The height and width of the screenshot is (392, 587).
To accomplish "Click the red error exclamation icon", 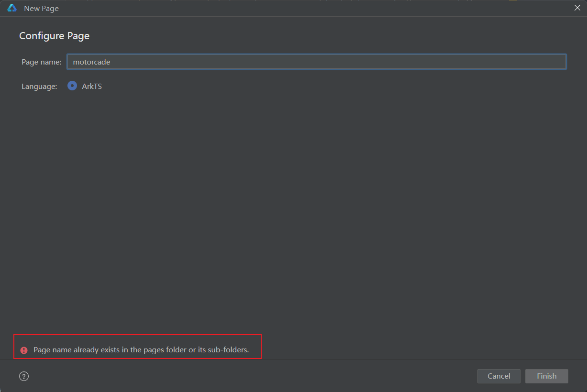I will tap(24, 350).
